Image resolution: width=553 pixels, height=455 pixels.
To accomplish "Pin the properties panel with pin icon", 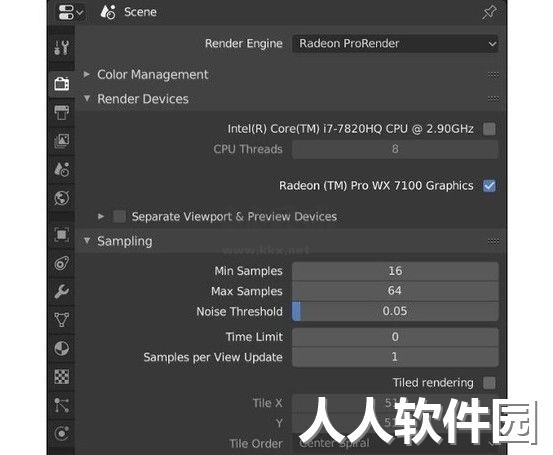I will (x=489, y=12).
